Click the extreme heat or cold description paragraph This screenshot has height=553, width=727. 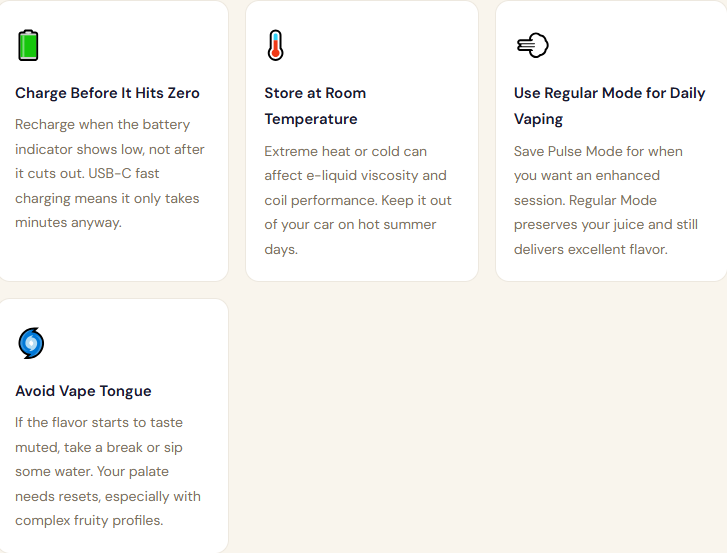click(x=357, y=200)
